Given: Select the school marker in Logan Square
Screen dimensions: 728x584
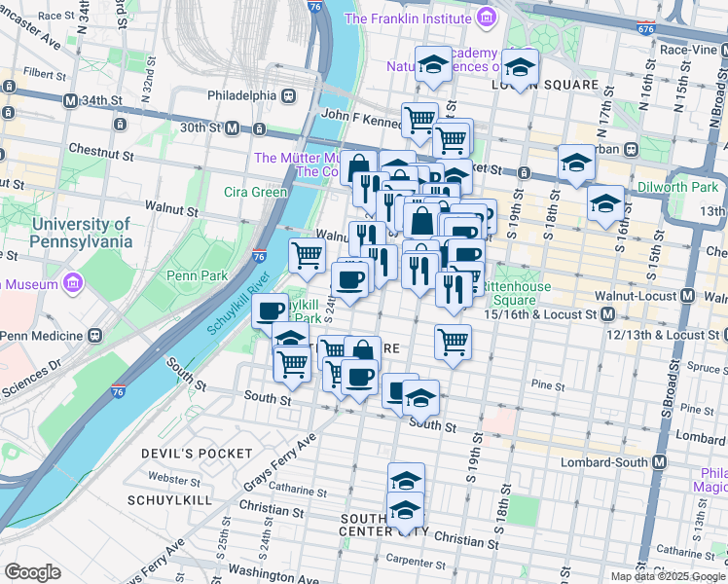Looking at the screenshot, I should [520, 70].
